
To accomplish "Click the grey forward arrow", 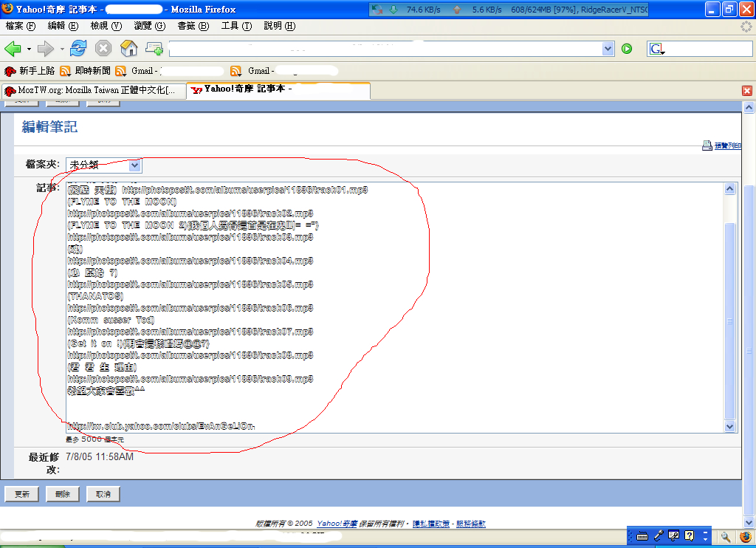I will click(46, 49).
